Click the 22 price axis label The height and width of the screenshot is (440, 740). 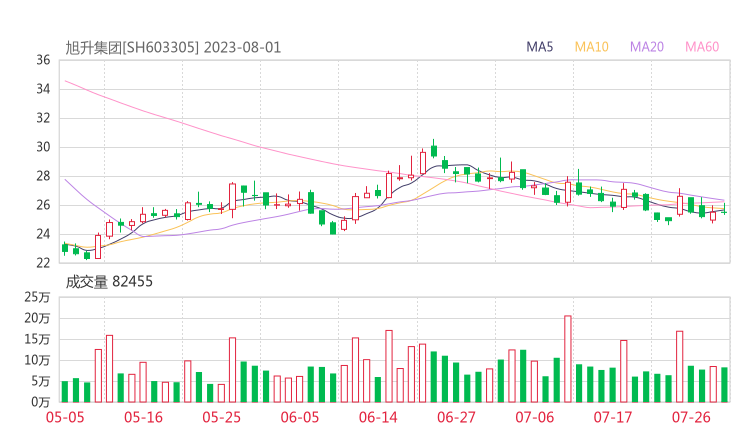(x=43, y=263)
